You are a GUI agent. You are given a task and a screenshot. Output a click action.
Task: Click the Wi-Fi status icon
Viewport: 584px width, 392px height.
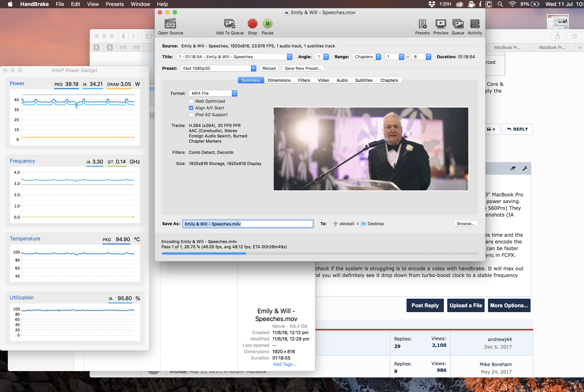[512, 4]
